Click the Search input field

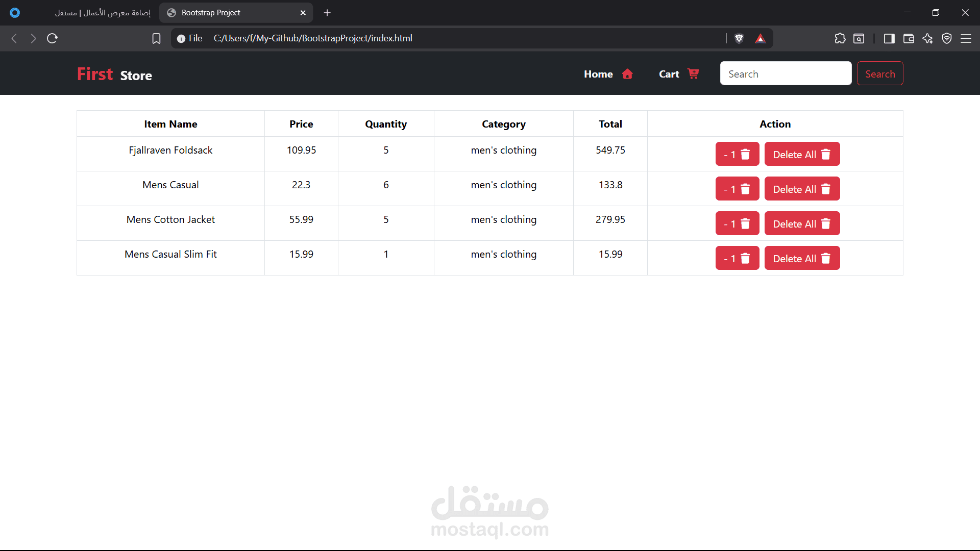pos(786,73)
